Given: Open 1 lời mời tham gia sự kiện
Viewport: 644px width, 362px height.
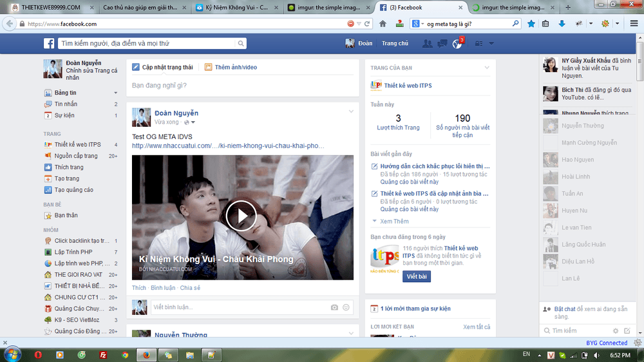Looking at the screenshot, I should pos(415,309).
